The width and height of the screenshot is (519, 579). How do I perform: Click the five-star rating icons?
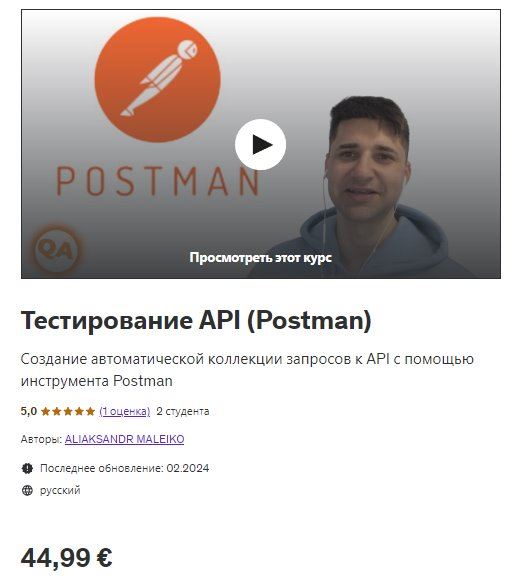click(68, 411)
